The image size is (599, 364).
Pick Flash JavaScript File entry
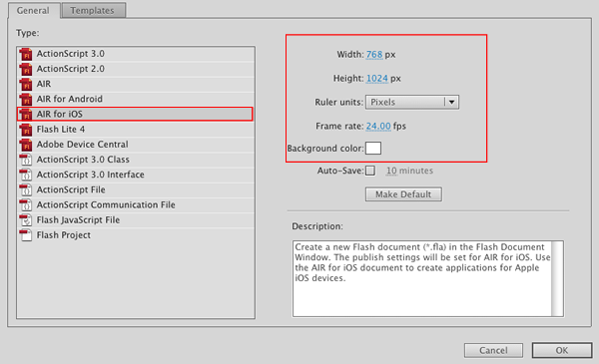pyautogui.click(x=136, y=220)
